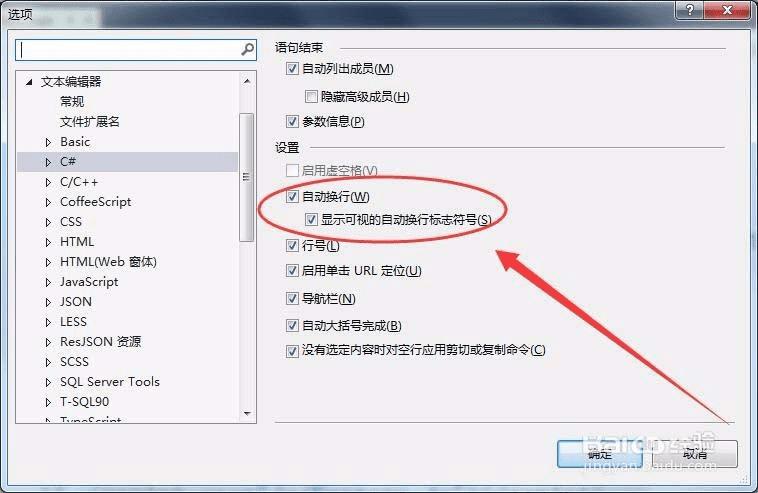Expand the C# tree node arrow
Screen dimensions: 758x493
tap(48, 162)
